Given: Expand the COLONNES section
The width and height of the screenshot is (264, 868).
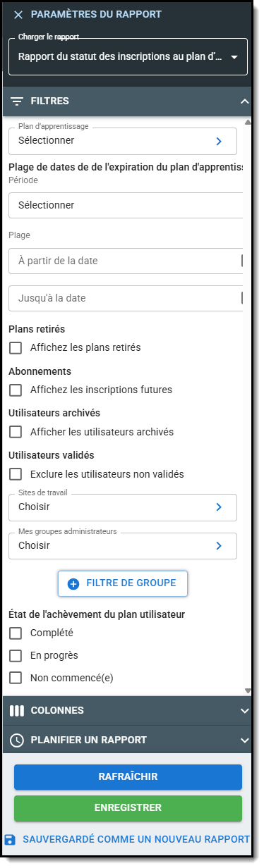Looking at the screenshot, I should click(x=244, y=711).
